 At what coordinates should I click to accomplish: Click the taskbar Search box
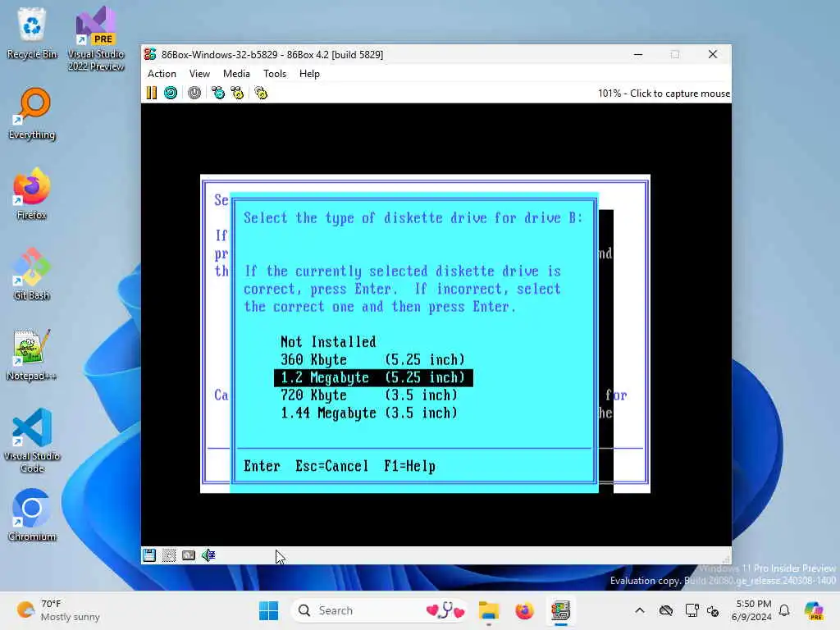point(380,610)
